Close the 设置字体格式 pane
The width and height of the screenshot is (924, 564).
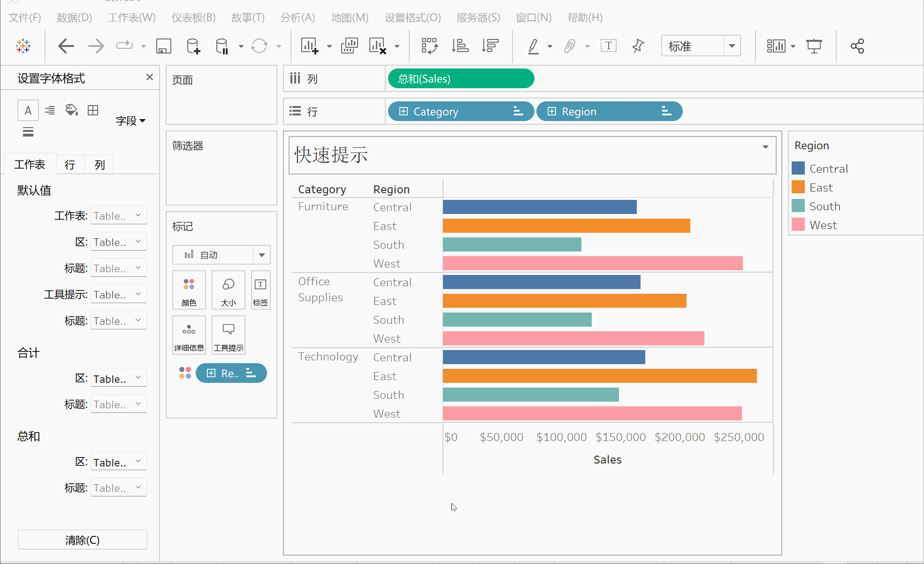click(149, 77)
